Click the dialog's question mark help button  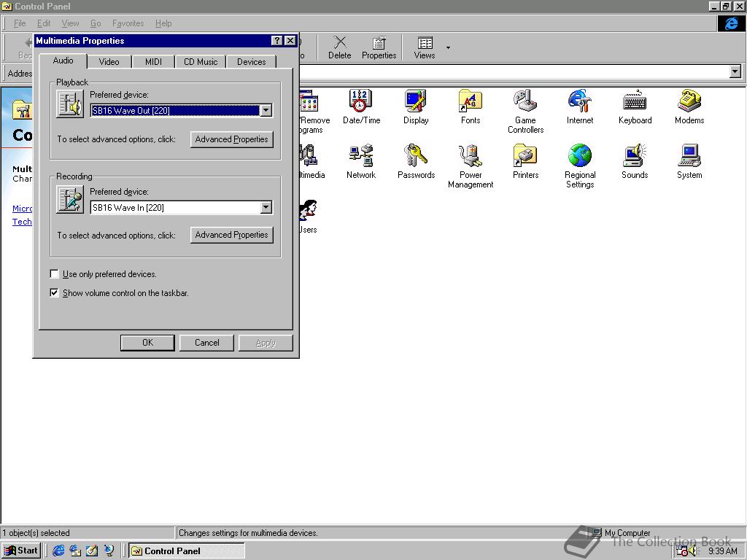coord(276,41)
